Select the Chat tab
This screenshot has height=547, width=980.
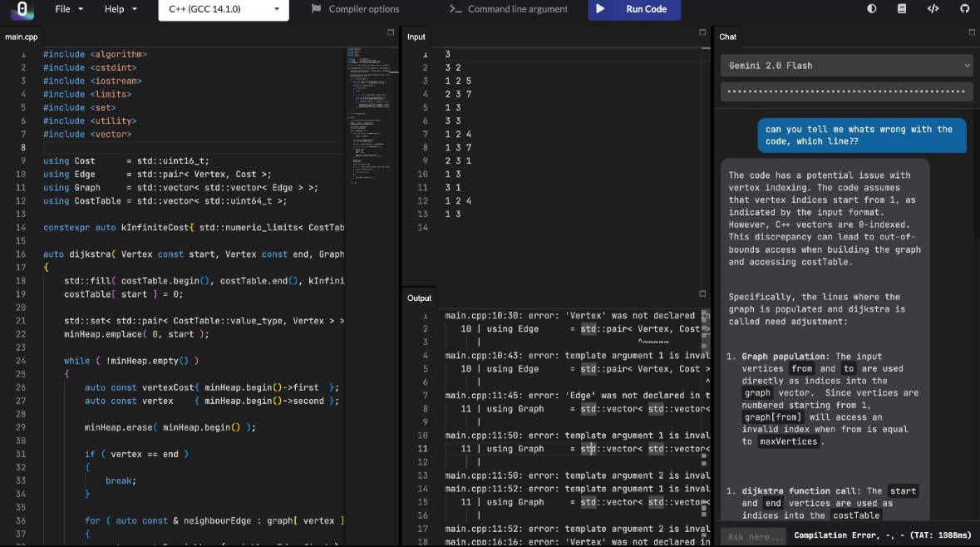coord(727,37)
